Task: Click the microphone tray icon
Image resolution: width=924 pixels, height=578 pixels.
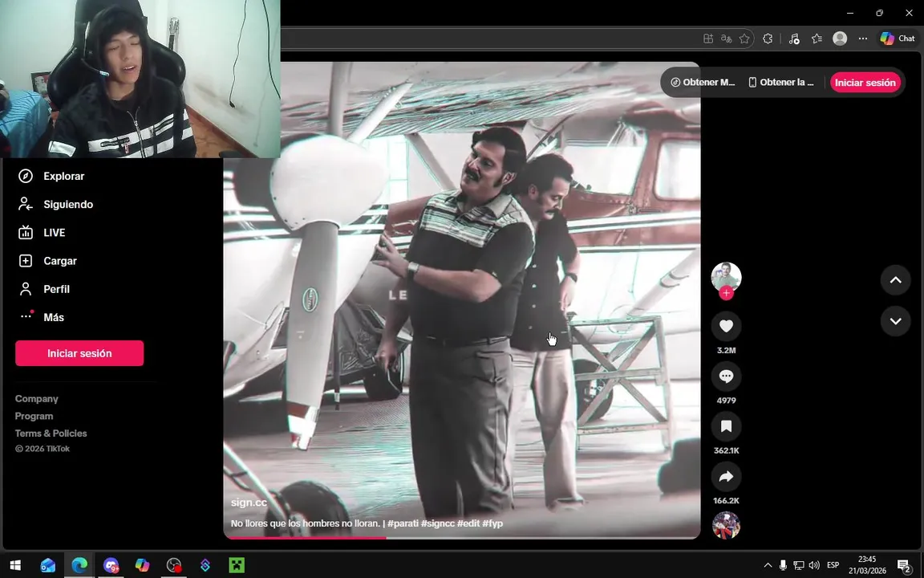Action: [783, 565]
